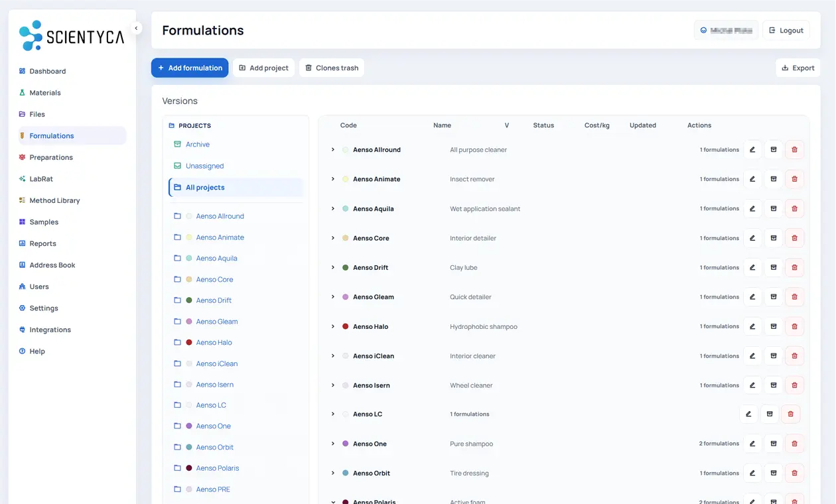
Task: Go to Materials page
Action: 72,93
